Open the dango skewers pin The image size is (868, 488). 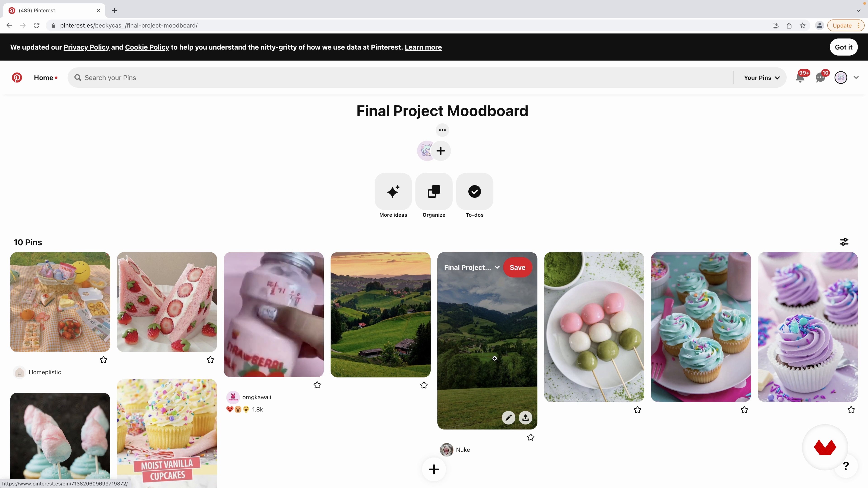[594, 327]
